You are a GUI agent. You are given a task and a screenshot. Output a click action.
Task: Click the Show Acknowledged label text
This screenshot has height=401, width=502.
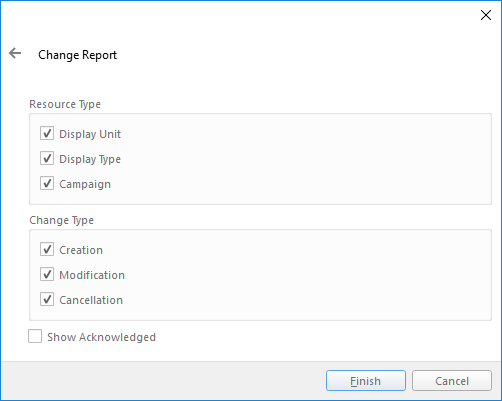101,337
